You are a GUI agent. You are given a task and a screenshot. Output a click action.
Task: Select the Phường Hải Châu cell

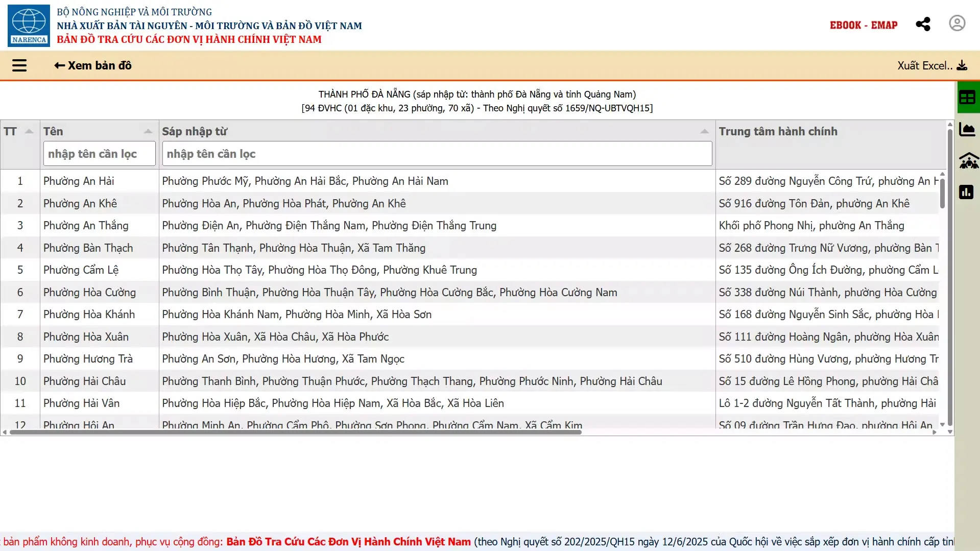(x=100, y=381)
